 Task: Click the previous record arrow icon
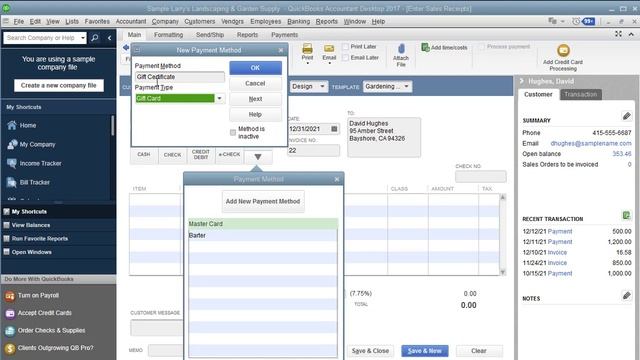click(126, 48)
